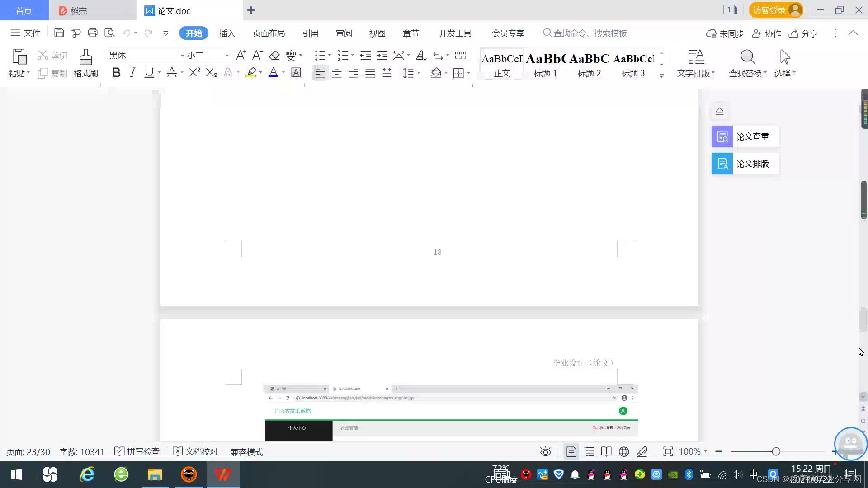Image resolution: width=868 pixels, height=488 pixels.
Task: Click the print icon in quick toolbar
Action: (93, 33)
